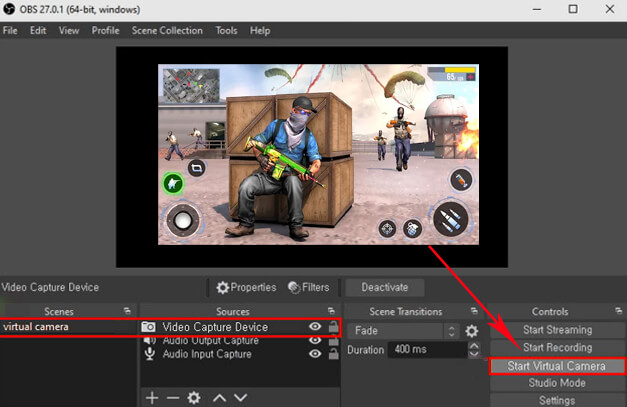Image resolution: width=627 pixels, height=407 pixels.
Task: Select Video Capture Device source
Action: (215, 327)
